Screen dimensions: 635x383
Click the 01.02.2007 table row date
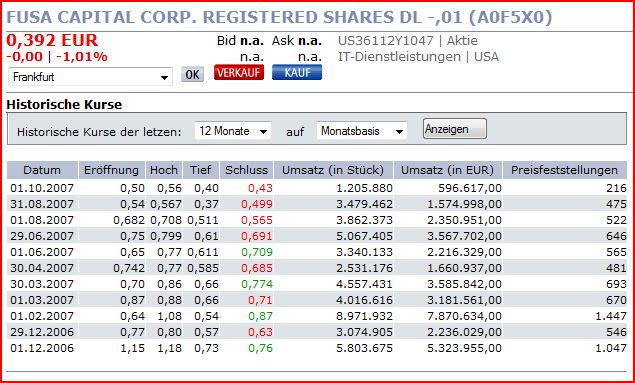42,316
